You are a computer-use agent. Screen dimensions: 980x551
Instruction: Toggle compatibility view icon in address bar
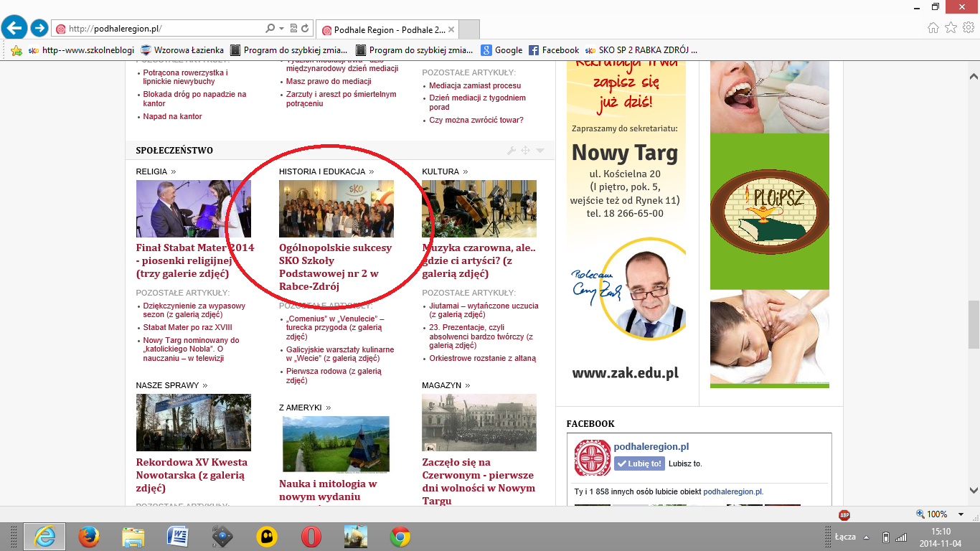(x=293, y=29)
